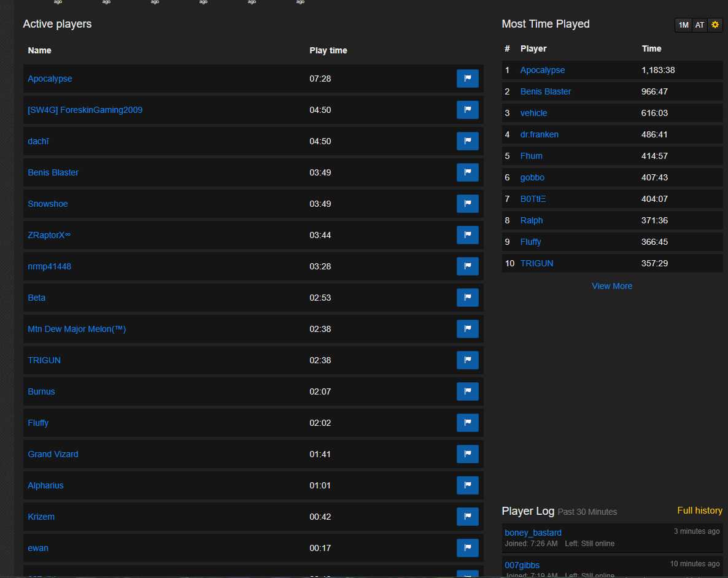This screenshot has height=578, width=728.
Task: Flag the player Beta
Action: (468, 298)
